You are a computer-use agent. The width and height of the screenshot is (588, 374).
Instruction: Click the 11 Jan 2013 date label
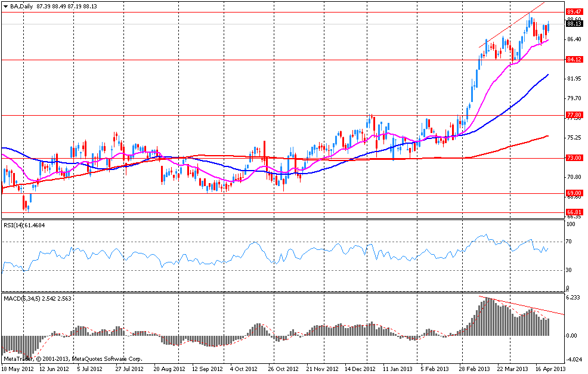[398, 369]
